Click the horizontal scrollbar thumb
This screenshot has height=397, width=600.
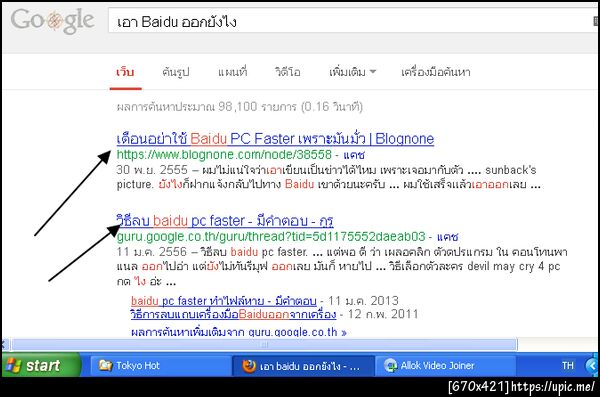tap(264, 344)
